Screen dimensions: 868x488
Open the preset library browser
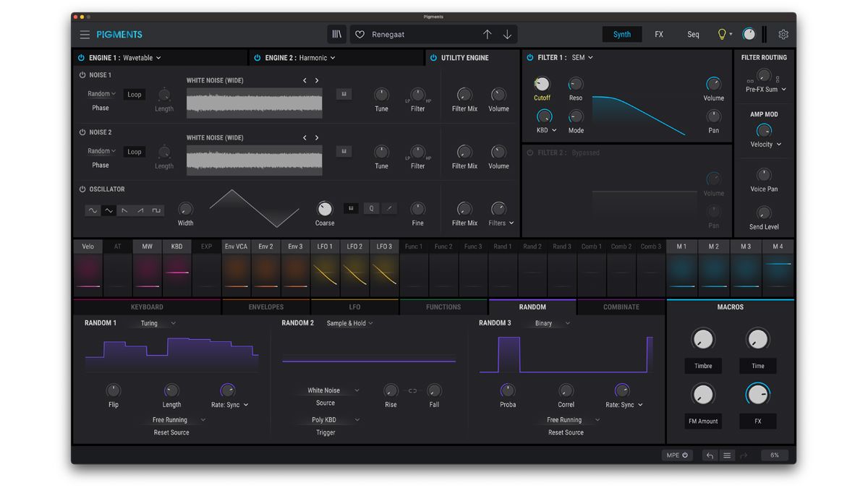pyautogui.click(x=336, y=34)
